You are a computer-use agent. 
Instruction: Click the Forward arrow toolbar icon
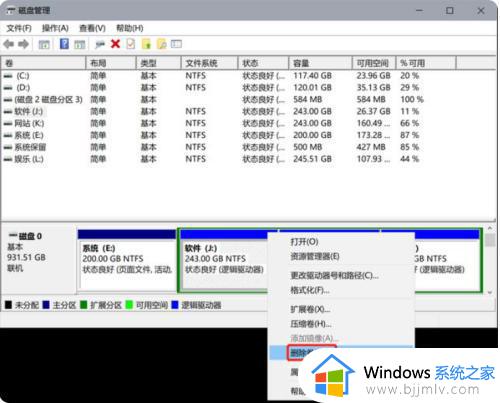tap(23, 44)
